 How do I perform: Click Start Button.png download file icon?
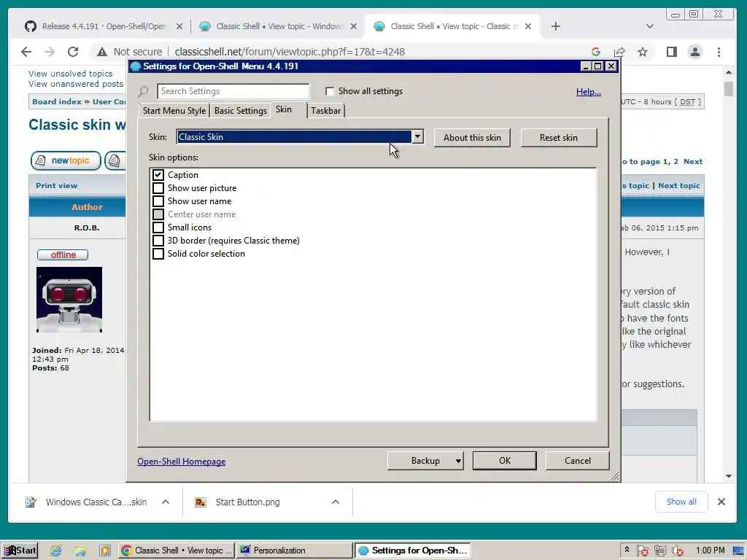coord(201,502)
